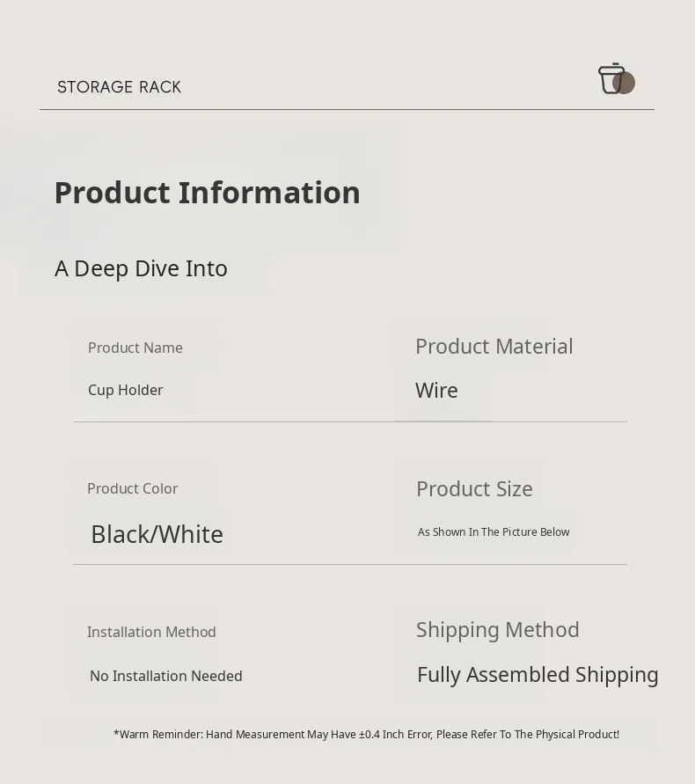695x784 pixels.
Task: Select the Wire material value
Action: pos(436,391)
